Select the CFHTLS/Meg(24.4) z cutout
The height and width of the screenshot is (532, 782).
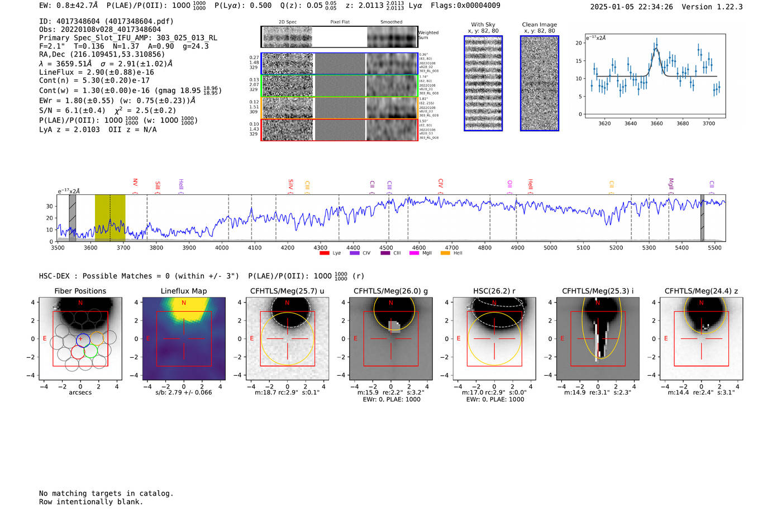[701, 339]
